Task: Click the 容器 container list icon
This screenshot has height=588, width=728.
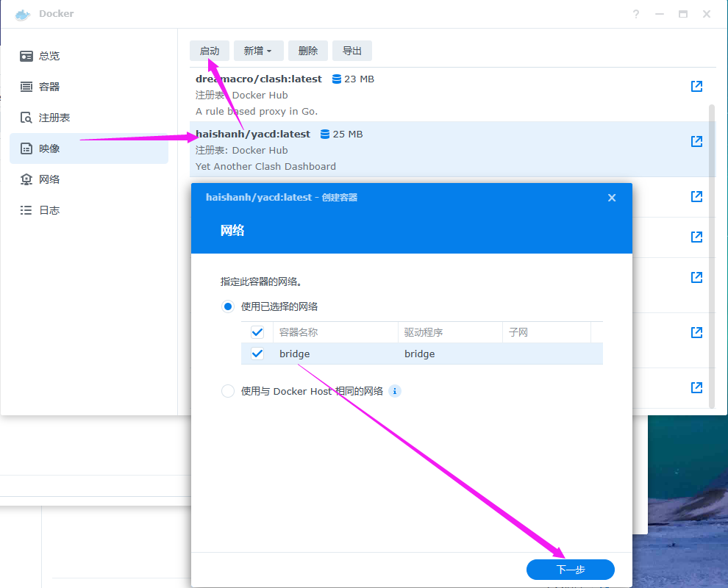Action: point(26,87)
